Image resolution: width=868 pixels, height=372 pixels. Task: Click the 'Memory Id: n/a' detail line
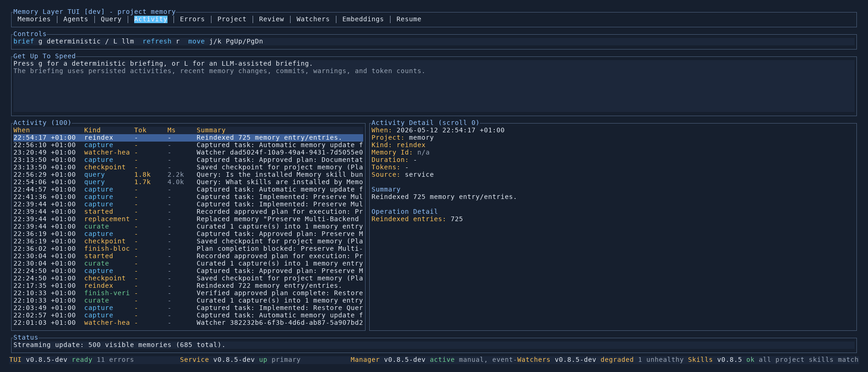coord(401,153)
